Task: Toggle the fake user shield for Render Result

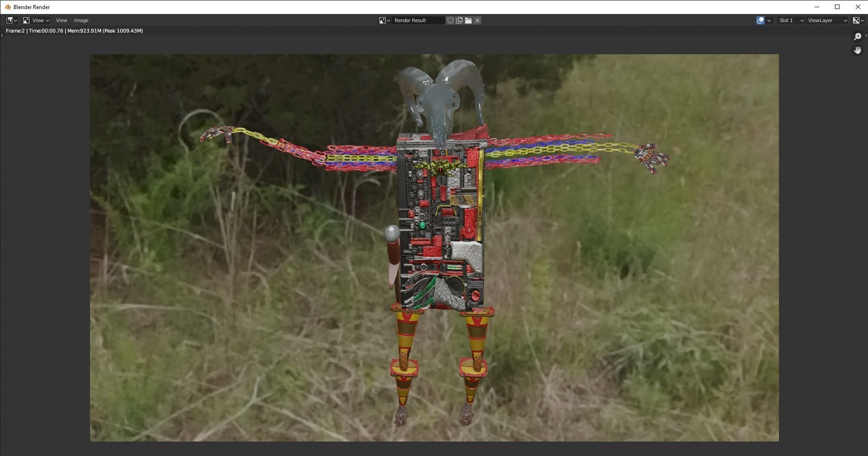Action: (451, 20)
